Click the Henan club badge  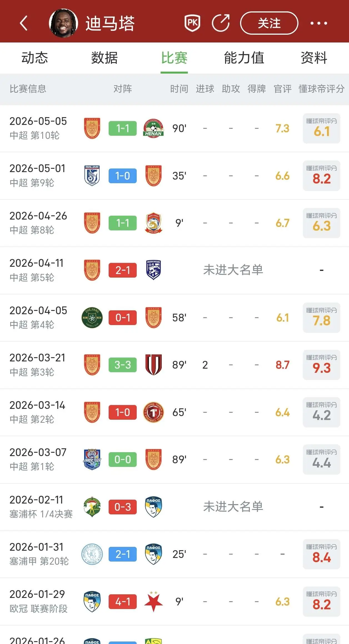153,129
